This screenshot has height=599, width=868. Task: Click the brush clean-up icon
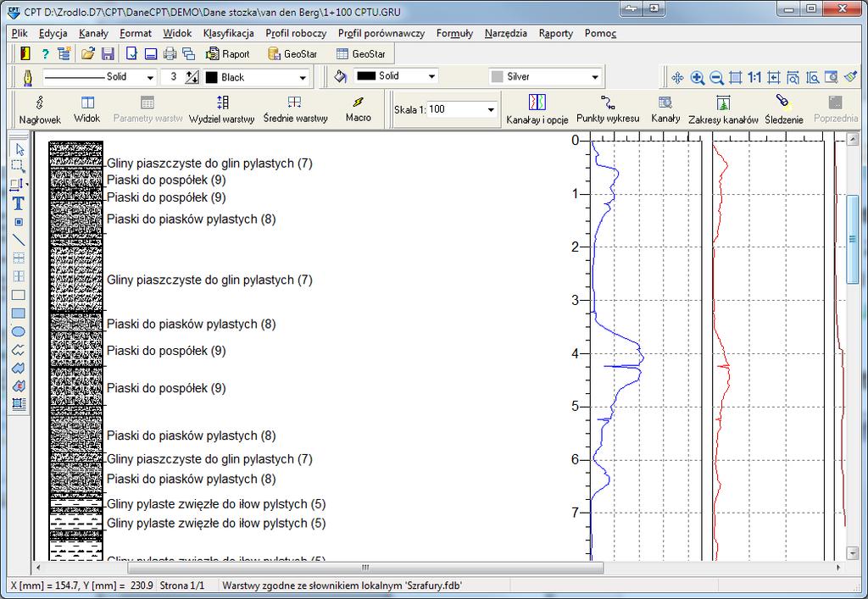point(851,77)
